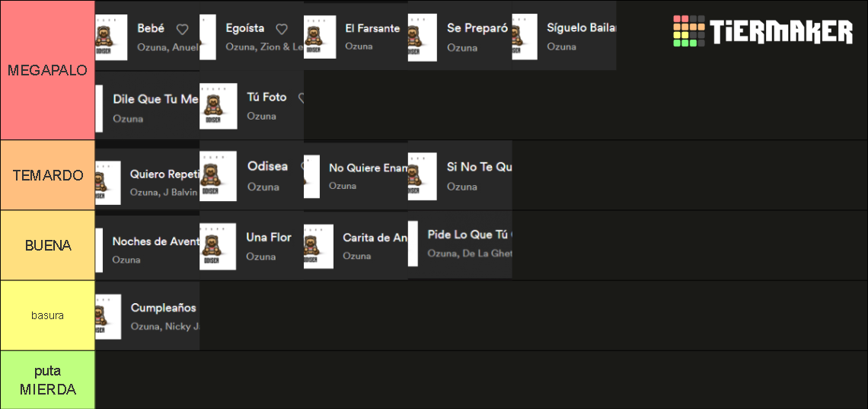Select the El Farsante song title

pyautogui.click(x=372, y=28)
